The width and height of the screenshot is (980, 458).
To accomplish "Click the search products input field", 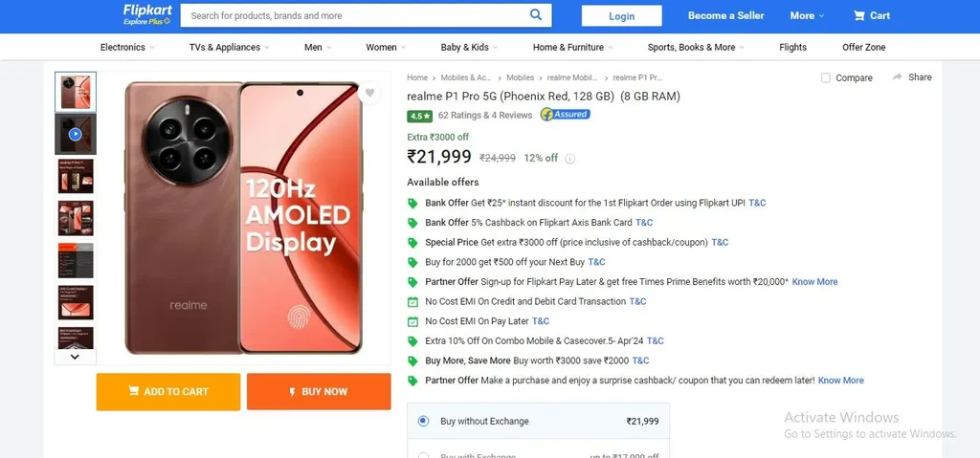I will (356, 15).
